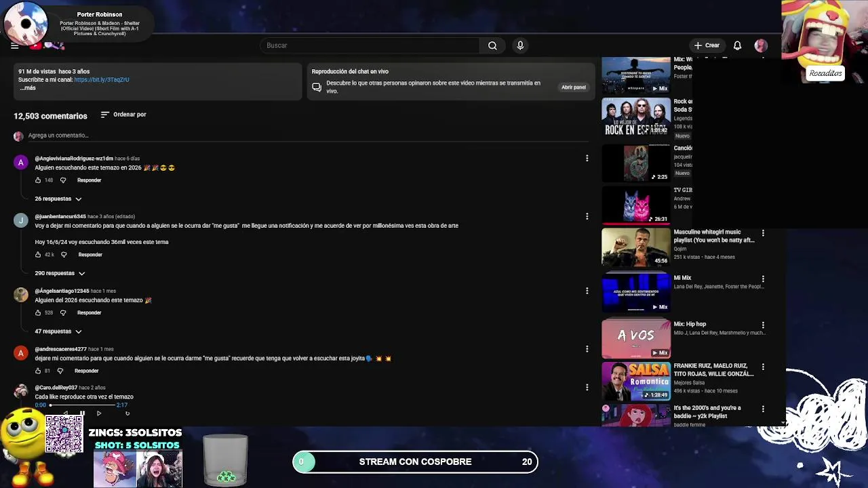Image resolution: width=868 pixels, height=488 pixels.
Task: Open the notifications bell
Action: [x=737, y=45]
